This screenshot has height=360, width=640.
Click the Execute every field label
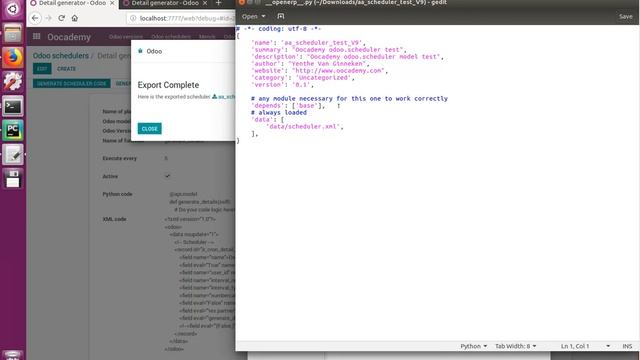[x=120, y=158]
